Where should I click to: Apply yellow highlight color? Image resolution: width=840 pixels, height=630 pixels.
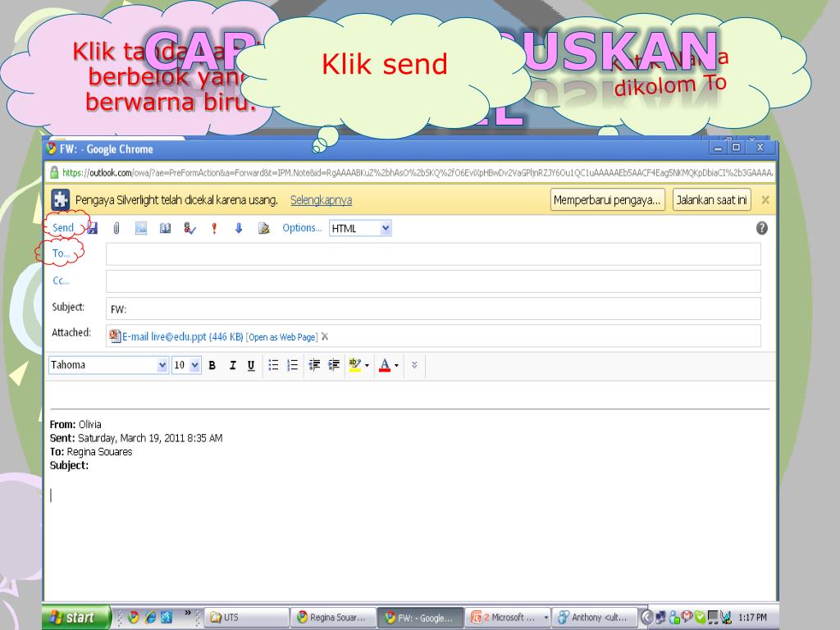click(x=354, y=365)
